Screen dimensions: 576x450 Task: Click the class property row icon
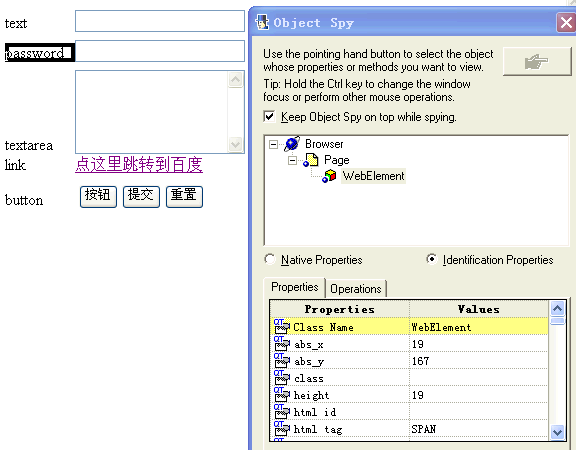282,378
